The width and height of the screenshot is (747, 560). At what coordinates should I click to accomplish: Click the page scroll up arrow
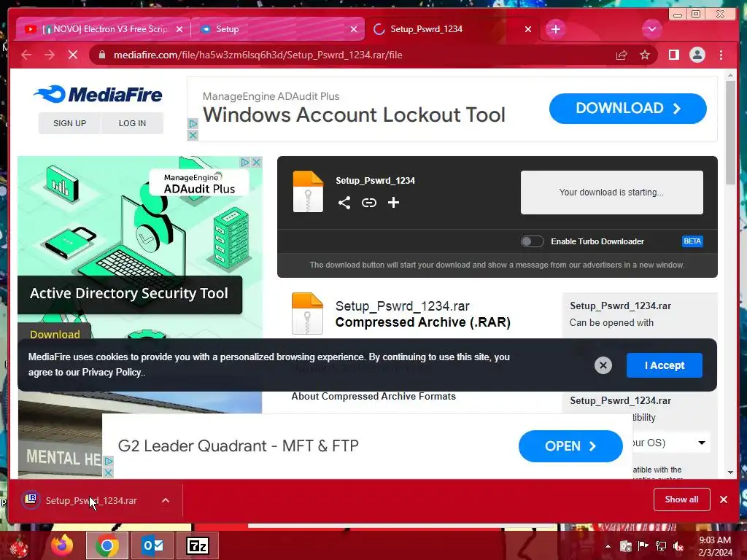click(730, 75)
